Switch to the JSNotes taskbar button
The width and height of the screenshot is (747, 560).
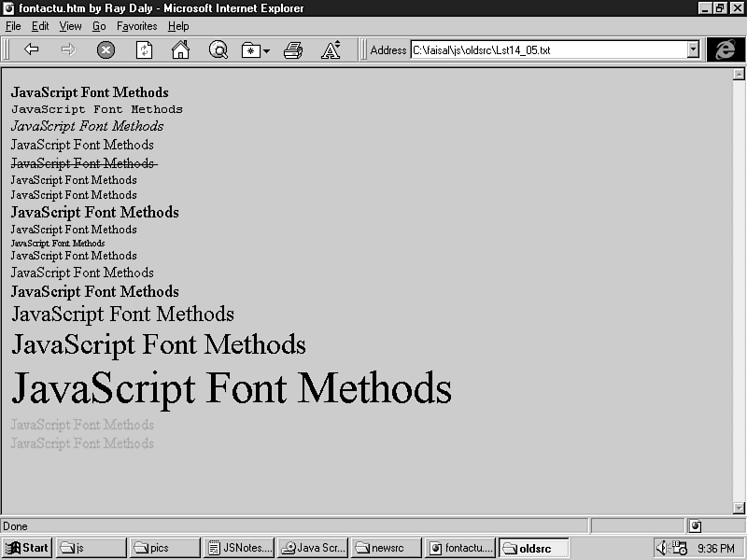click(239, 548)
